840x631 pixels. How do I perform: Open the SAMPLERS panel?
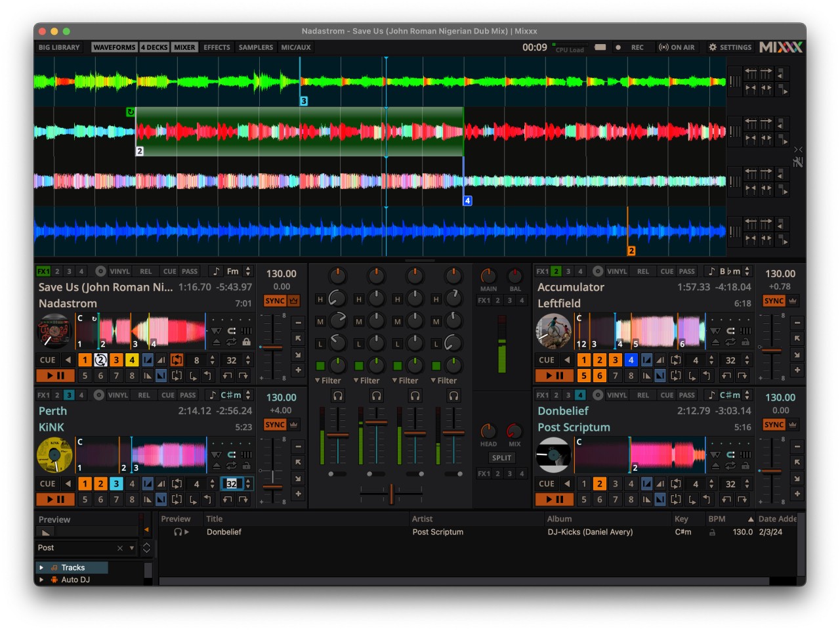(255, 47)
